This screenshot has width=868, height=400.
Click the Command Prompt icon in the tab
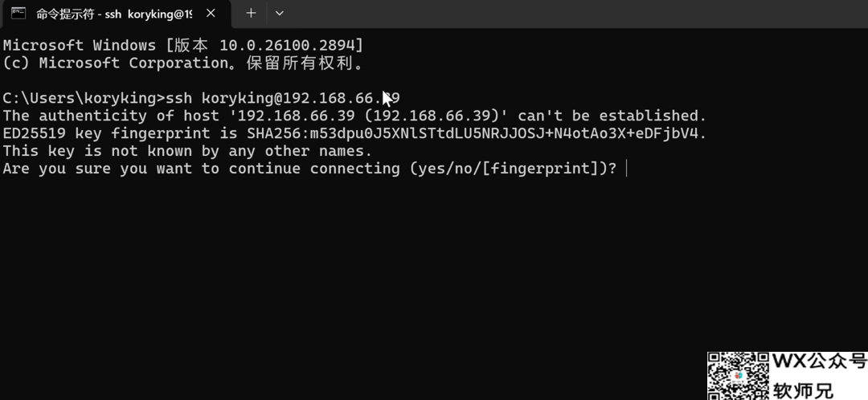[x=18, y=14]
